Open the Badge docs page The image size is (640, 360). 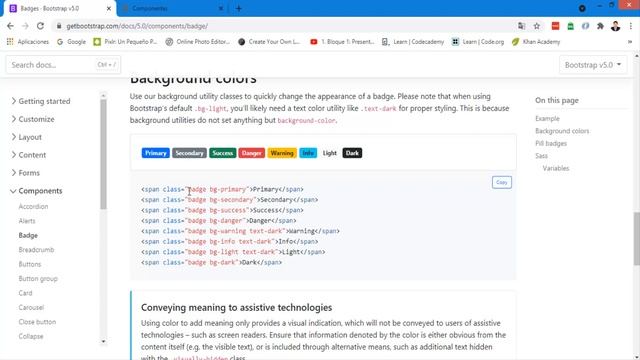tap(28, 235)
